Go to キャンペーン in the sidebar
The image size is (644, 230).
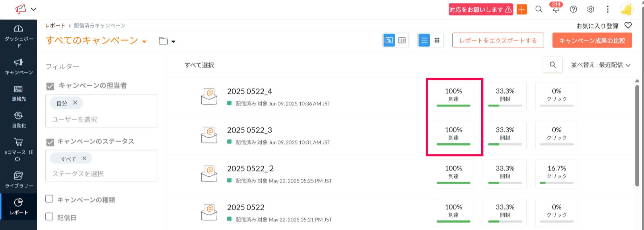18,67
